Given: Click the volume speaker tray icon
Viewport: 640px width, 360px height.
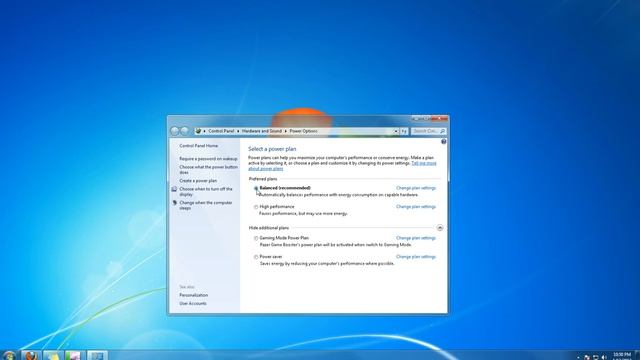Looking at the screenshot, I should point(604,357).
